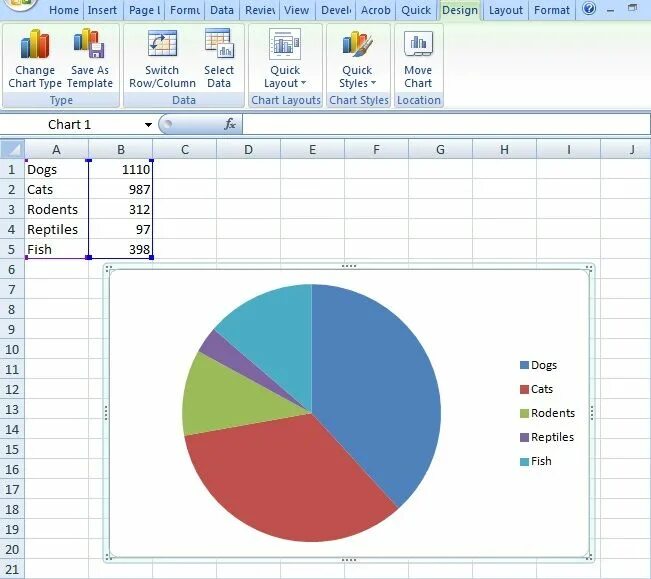Image resolution: width=651 pixels, height=579 pixels.
Task: Open the Data ribbon tab
Action: coord(222,10)
